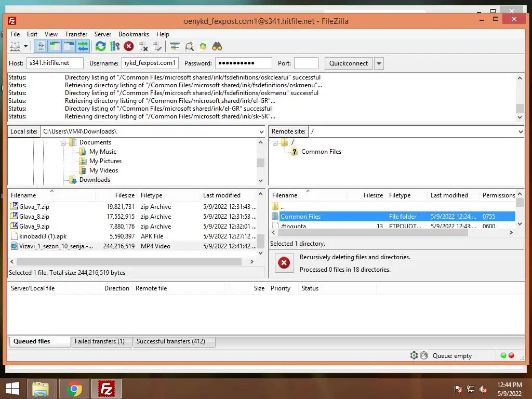Sort local files by Filesize column
This screenshot has width=532, height=399.
point(125,195)
